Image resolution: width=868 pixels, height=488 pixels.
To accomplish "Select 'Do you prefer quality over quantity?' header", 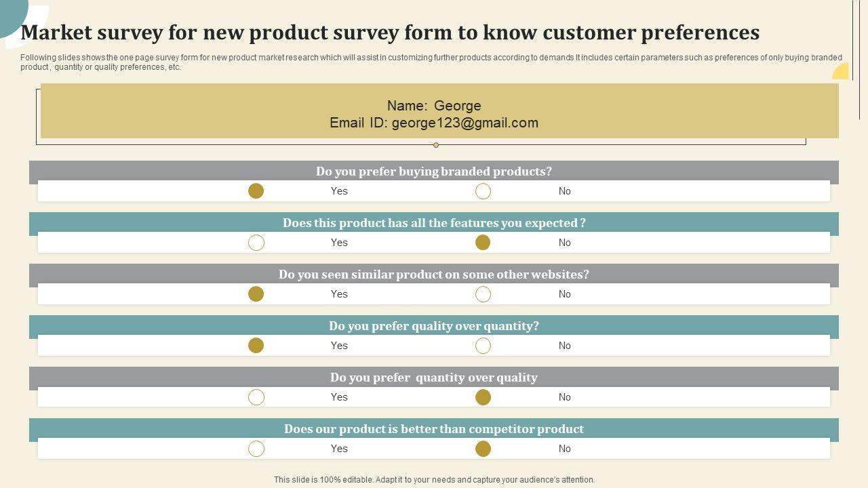I will tap(434, 326).
